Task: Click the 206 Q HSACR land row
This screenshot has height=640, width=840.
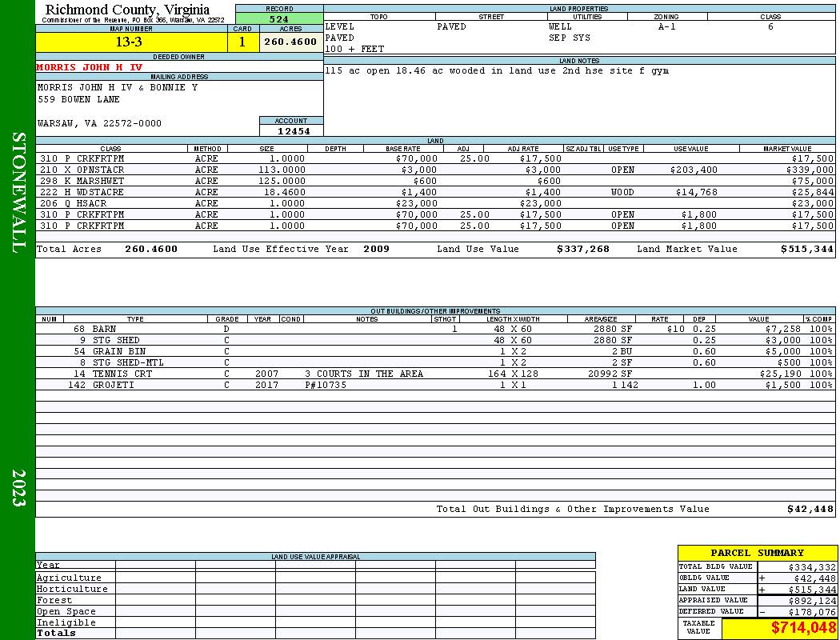Action: tap(435, 203)
